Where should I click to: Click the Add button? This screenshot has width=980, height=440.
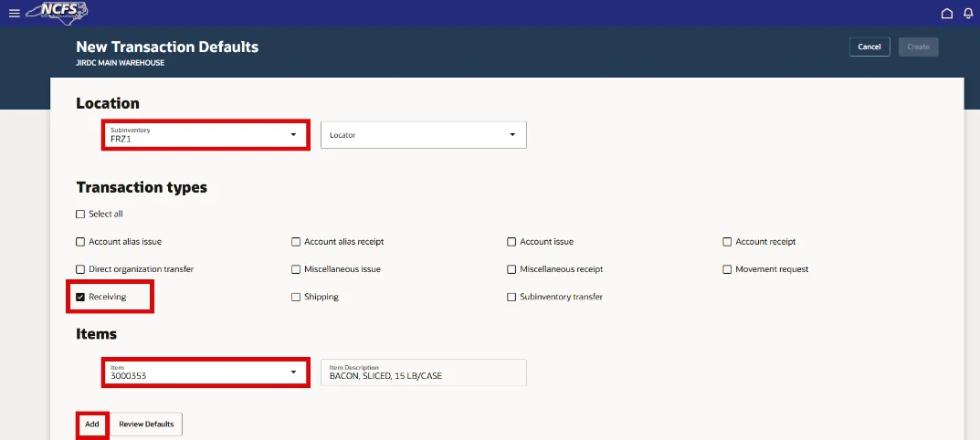[x=92, y=424]
